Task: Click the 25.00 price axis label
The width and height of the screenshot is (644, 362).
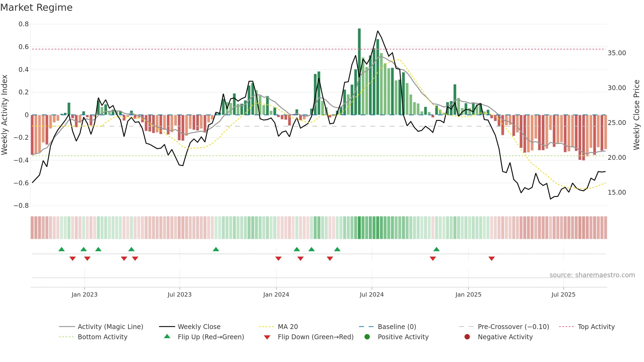Action: click(x=617, y=123)
